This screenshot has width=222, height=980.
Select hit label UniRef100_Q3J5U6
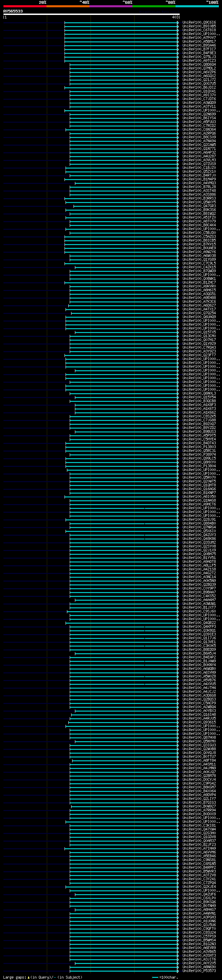point(199,925)
